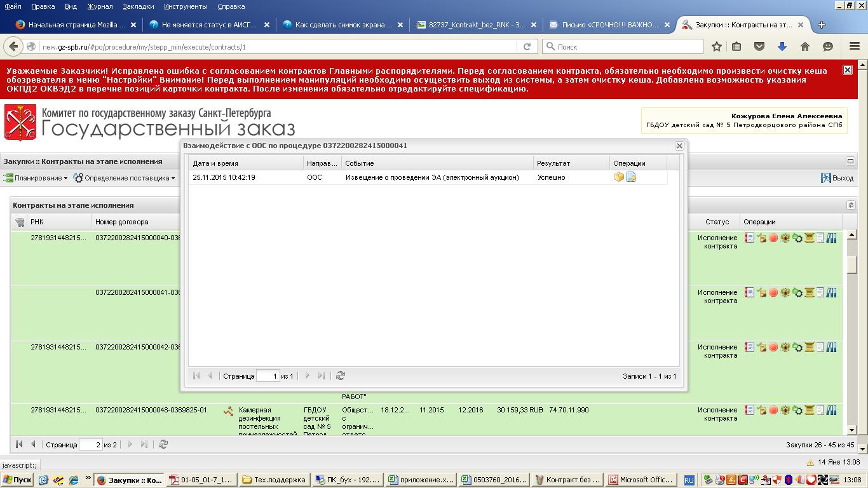Click the coat-of-arms icon for contract 0372200282415000040
This screenshot has width=868, height=488.
[785, 238]
